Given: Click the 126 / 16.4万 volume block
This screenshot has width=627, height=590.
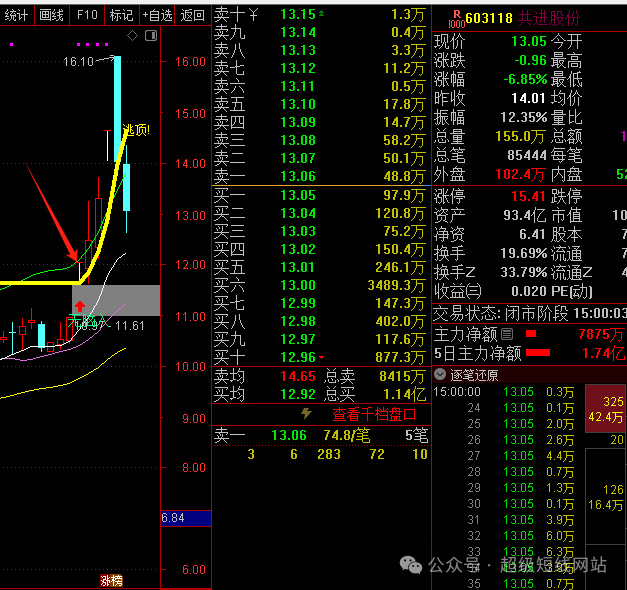Looking at the screenshot, I should point(605,496).
